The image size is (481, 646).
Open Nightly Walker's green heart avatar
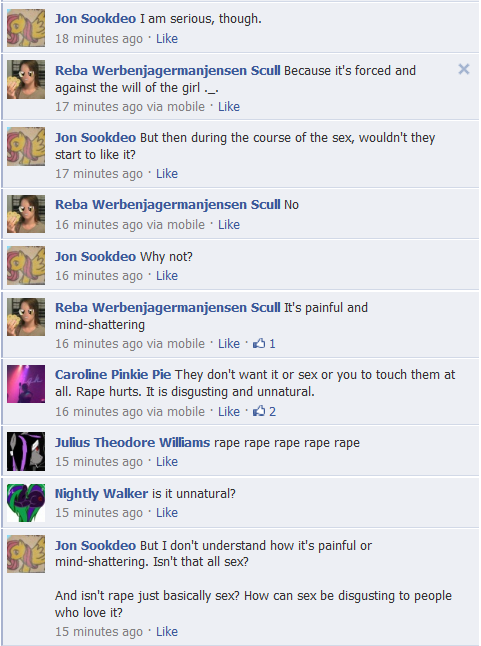26,503
